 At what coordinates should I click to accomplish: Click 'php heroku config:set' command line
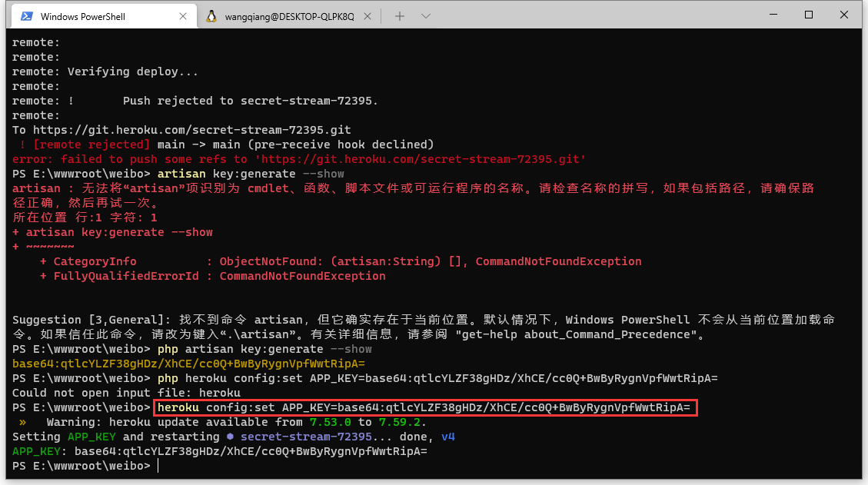[x=437, y=379]
